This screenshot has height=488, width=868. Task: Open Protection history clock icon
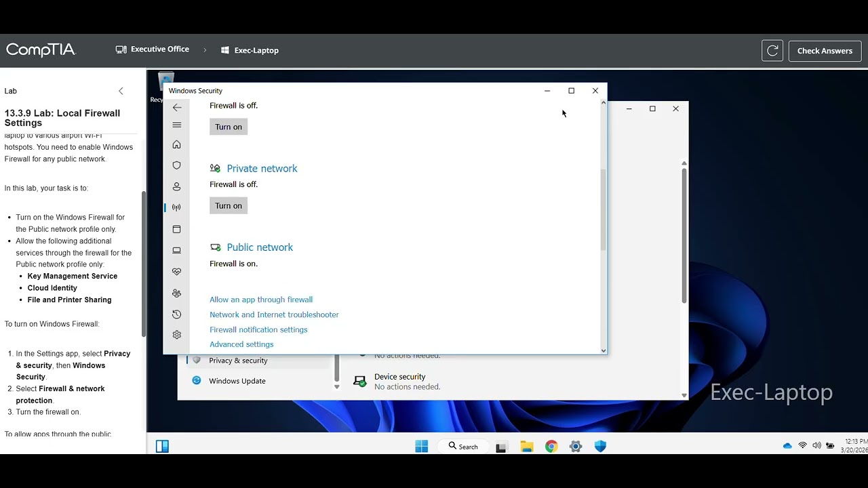coord(176,314)
